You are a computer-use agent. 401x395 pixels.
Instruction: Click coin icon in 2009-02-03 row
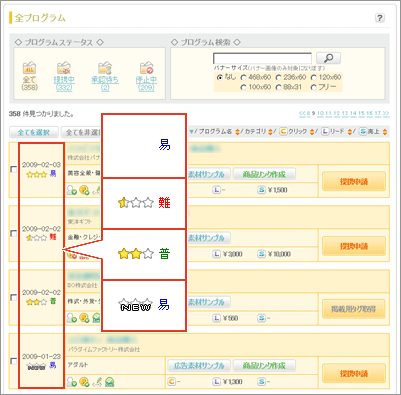pos(84,190)
